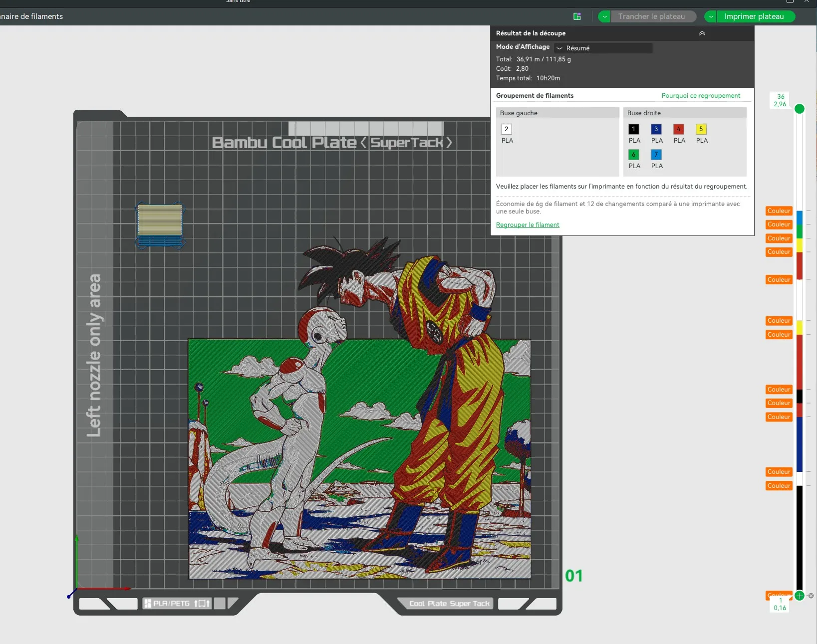Click the gray X icon beside the plus handle
817x644 pixels.
point(811,596)
